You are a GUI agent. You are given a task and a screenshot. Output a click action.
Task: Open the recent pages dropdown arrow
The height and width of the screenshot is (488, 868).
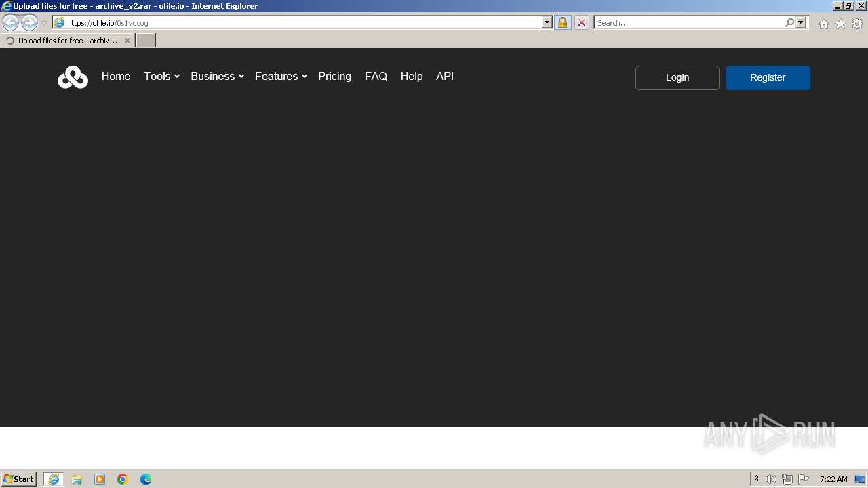[44, 23]
